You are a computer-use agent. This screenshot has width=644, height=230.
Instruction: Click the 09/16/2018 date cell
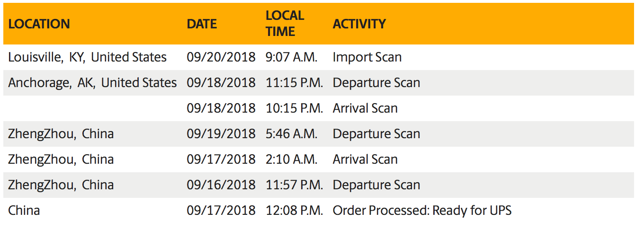pos(221,185)
